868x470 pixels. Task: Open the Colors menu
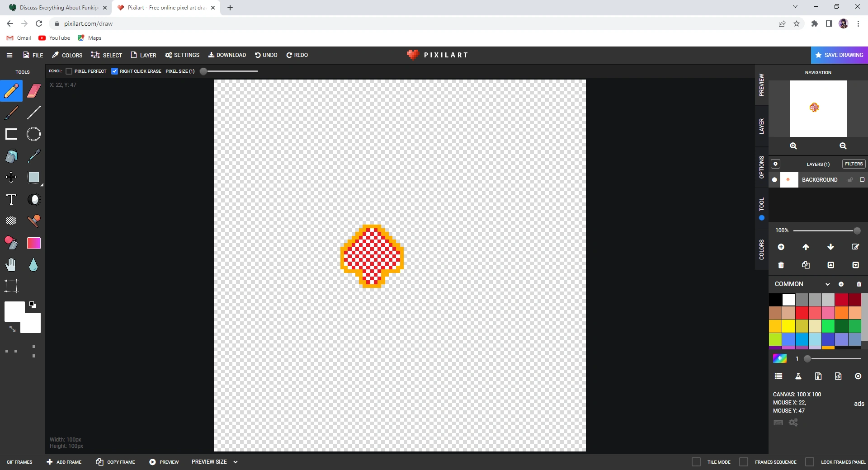67,55
